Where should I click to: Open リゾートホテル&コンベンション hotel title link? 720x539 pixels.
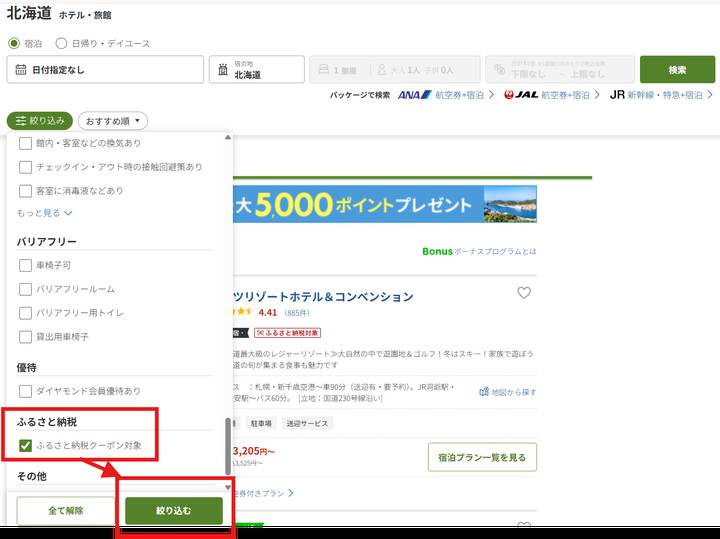[323, 297]
